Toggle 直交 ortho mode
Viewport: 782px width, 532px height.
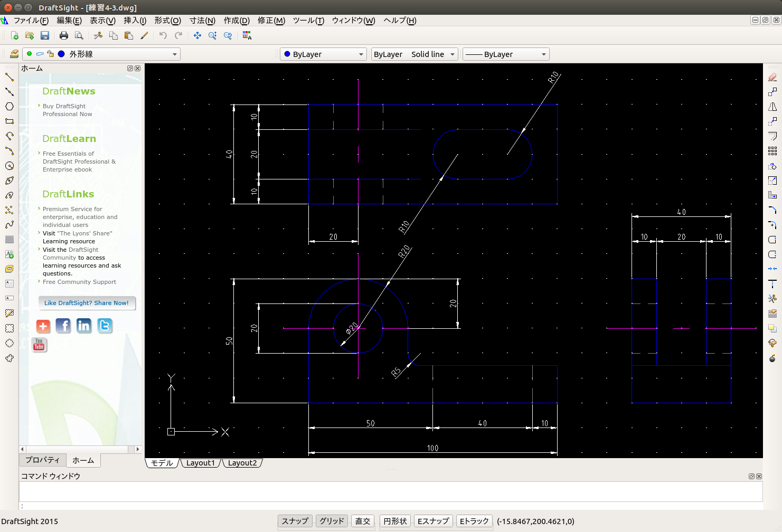point(363,521)
